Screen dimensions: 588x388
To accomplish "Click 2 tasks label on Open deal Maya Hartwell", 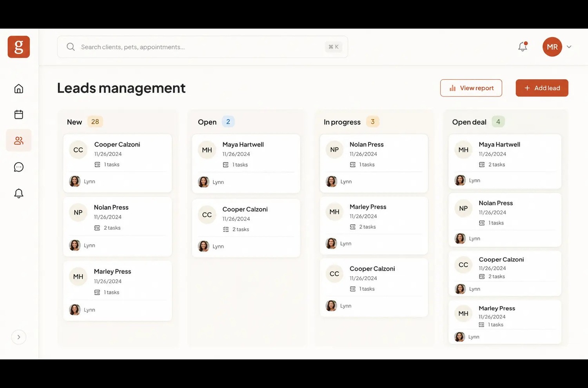I will [497, 165].
